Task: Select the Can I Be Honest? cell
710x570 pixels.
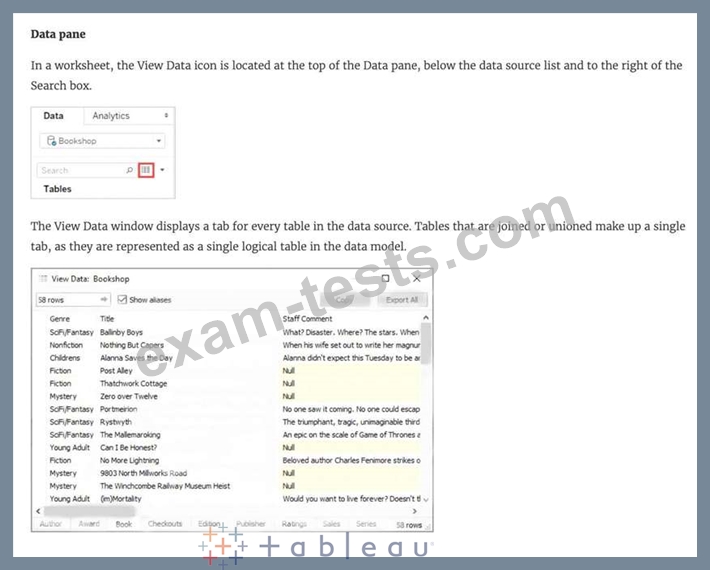Action: click(x=129, y=447)
